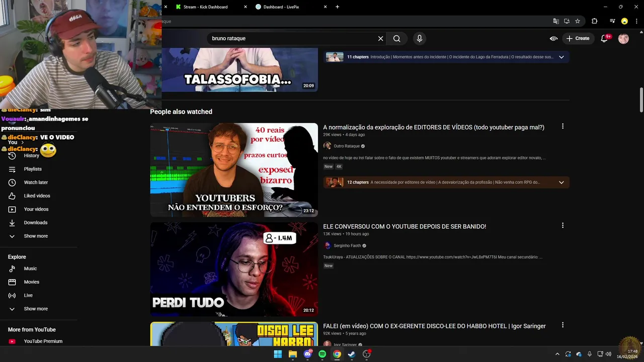The height and width of the screenshot is (362, 644).
Task: Switch to Stream - Kick Dashboard tab
Action: 206,7
